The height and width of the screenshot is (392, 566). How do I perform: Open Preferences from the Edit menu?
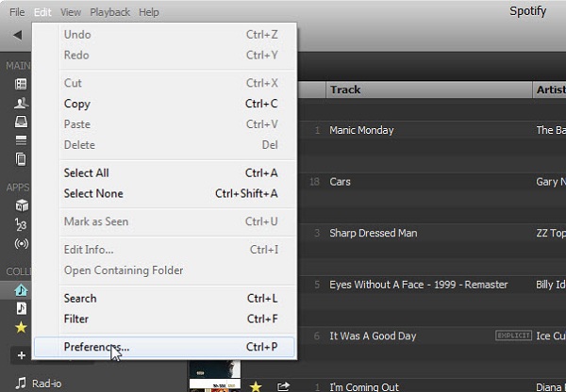[96, 347]
